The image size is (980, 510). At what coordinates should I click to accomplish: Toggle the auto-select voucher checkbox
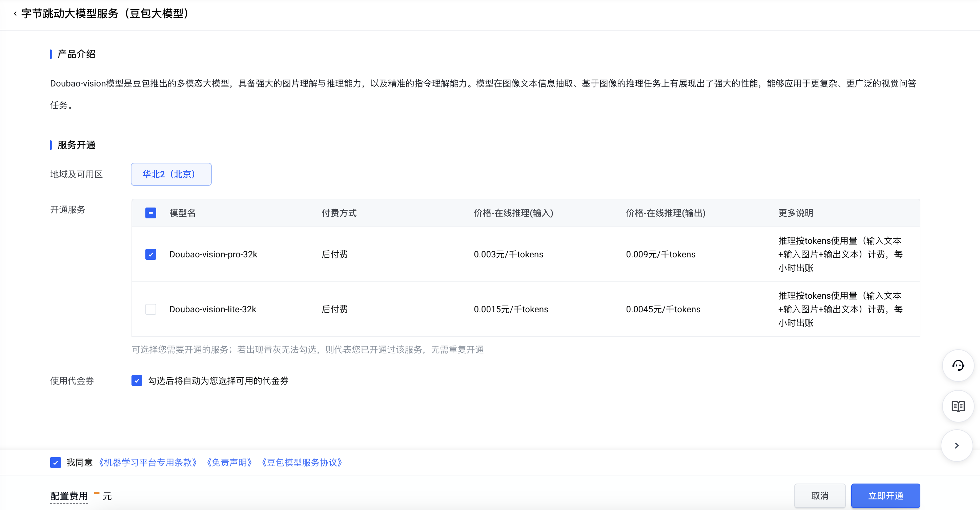point(137,380)
